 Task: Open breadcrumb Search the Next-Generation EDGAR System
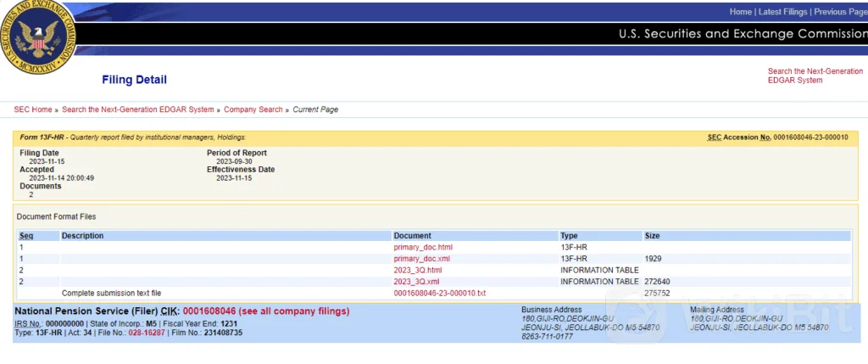pos(137,109)
